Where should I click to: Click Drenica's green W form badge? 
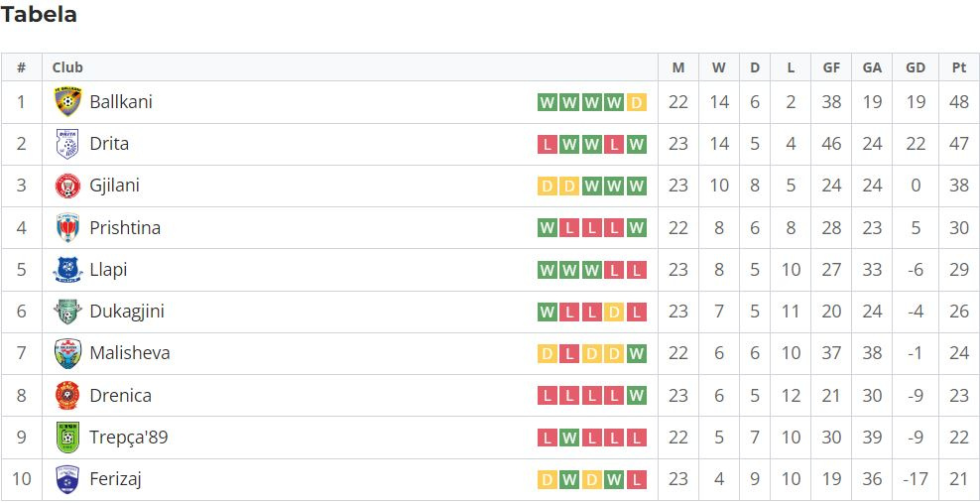tap(637, 396)
